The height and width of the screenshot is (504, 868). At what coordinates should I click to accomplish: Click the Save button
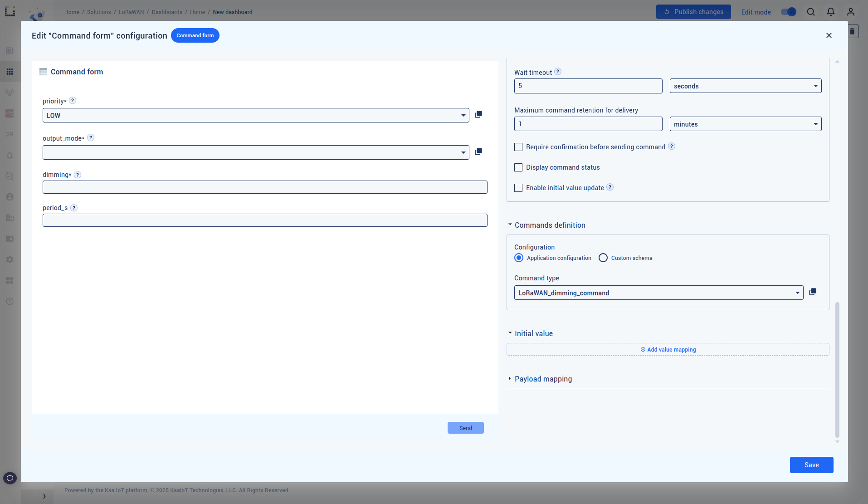[x=811, y=465]
